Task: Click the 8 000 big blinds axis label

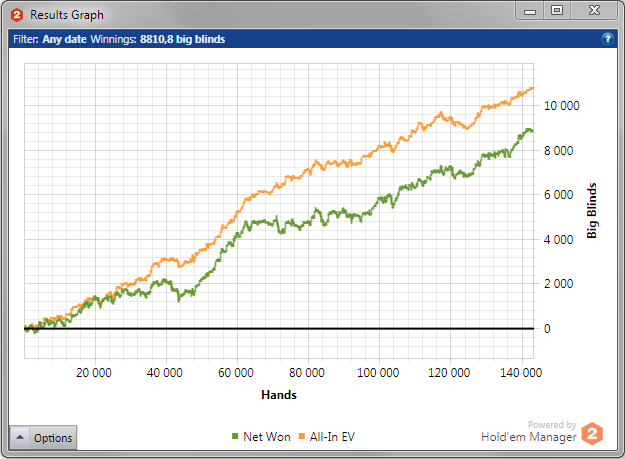Action: [x=558, y=151]
